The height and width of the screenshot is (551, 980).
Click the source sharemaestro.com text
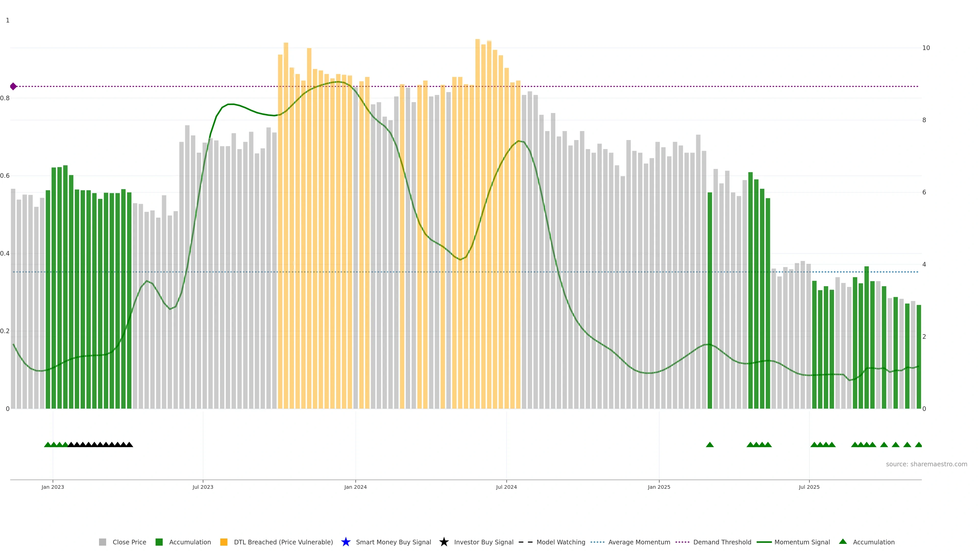point(926,464)
